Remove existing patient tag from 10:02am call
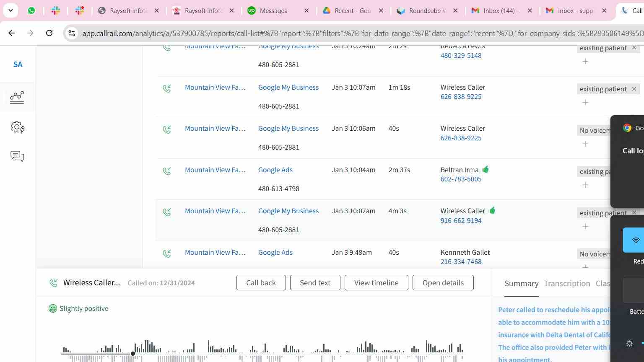The height and width of the screenshot is (362, 644). 634,213
